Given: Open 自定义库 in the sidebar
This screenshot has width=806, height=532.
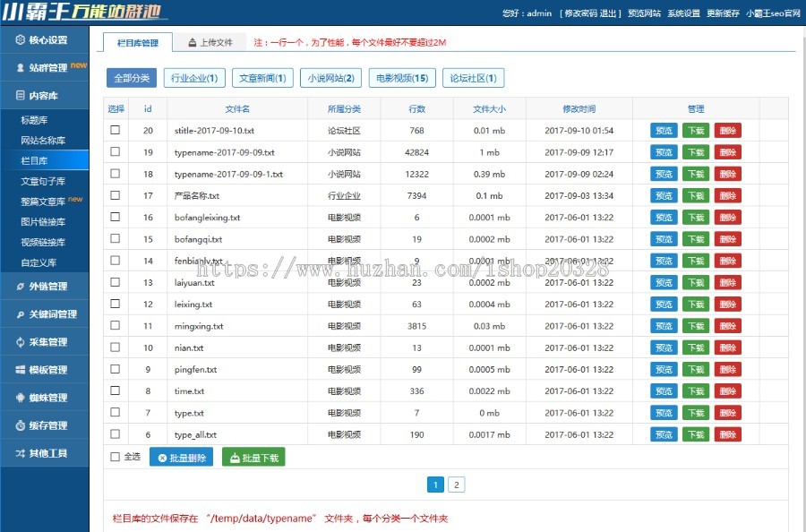Looking at the screenshot, I should pos(39,262).
